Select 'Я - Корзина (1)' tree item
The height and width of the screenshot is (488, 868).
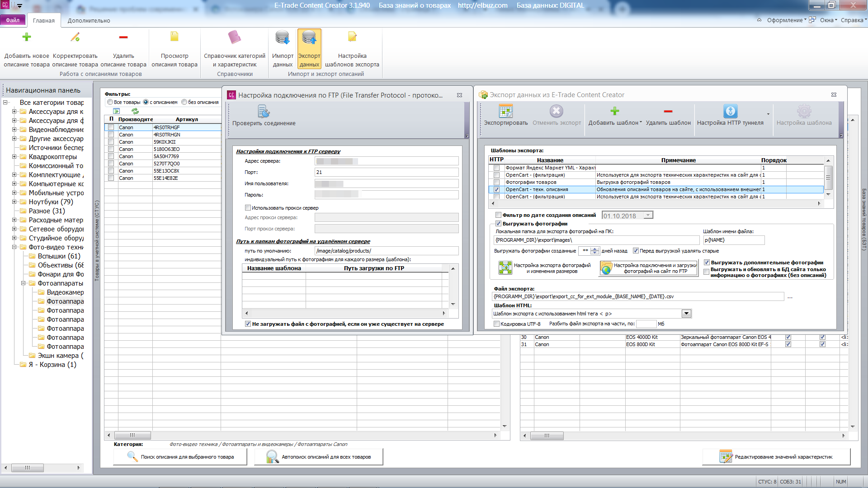point(52,365)
